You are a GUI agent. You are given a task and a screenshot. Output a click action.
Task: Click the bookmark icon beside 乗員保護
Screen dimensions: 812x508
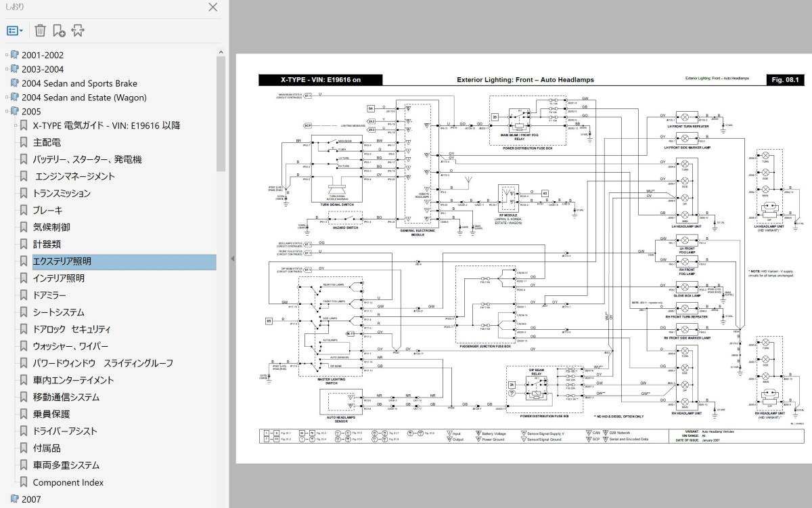(24, 414)
